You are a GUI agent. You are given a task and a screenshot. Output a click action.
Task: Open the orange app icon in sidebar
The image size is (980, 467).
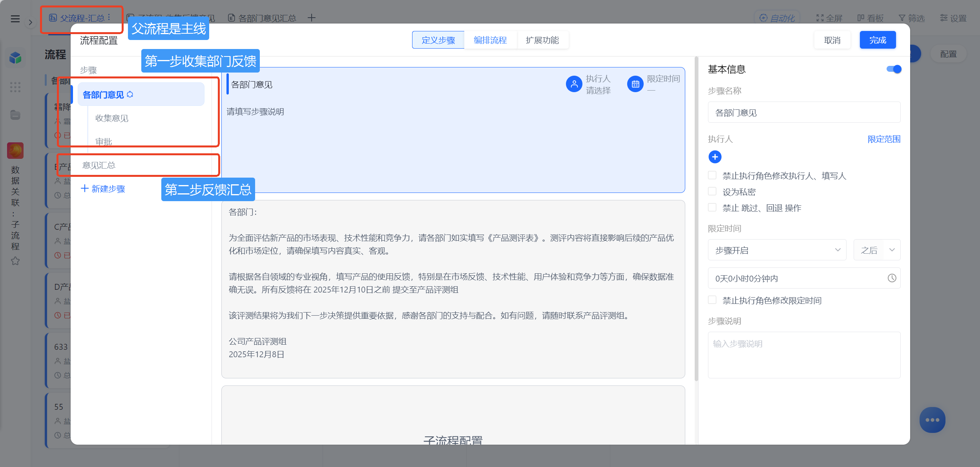15,150
